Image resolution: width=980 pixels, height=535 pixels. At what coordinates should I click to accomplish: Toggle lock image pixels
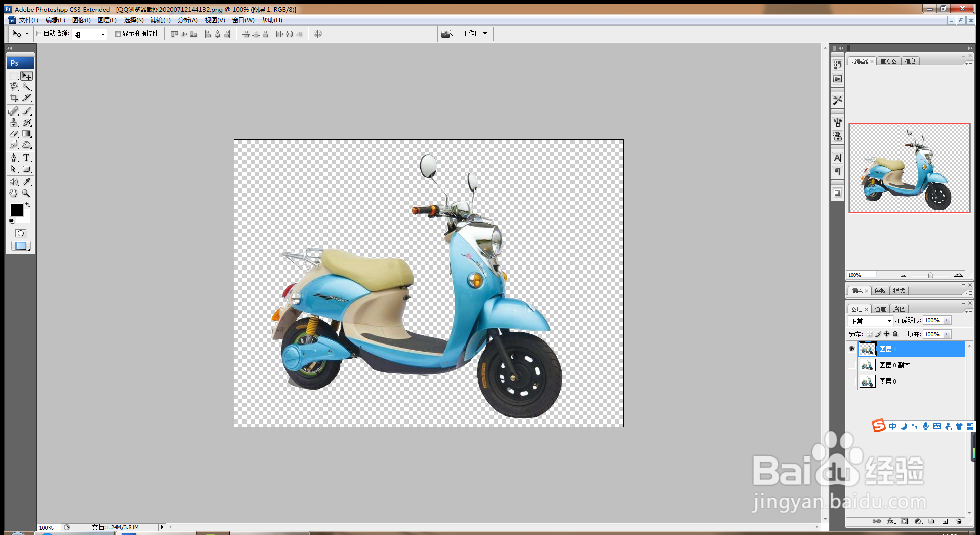[878, 334]
